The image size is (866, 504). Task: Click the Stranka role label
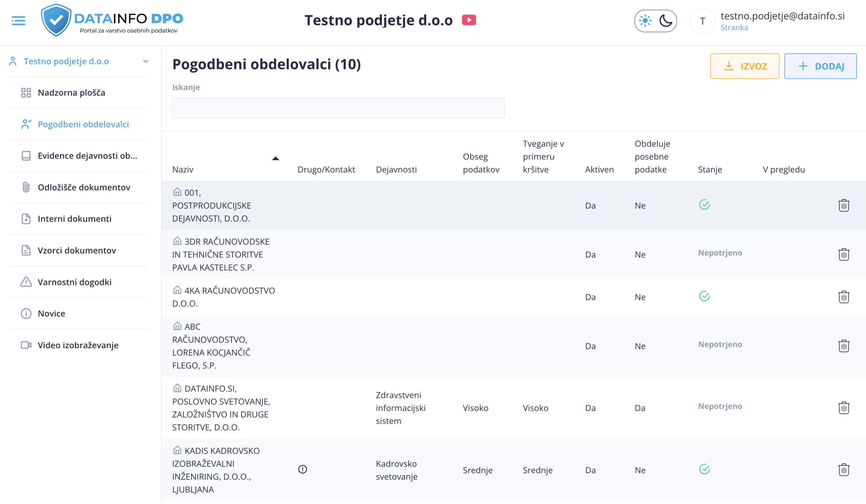tap(734, 27)
